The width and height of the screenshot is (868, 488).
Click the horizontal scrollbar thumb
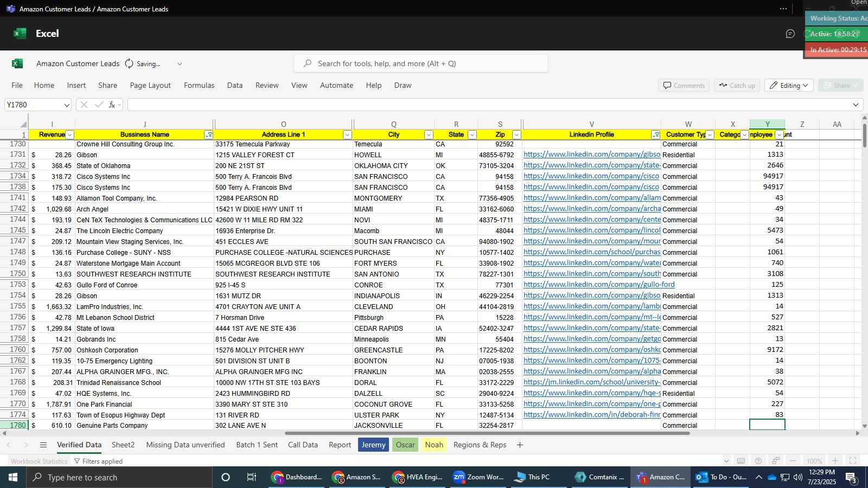pyautogui.click(x=487, y=433)
